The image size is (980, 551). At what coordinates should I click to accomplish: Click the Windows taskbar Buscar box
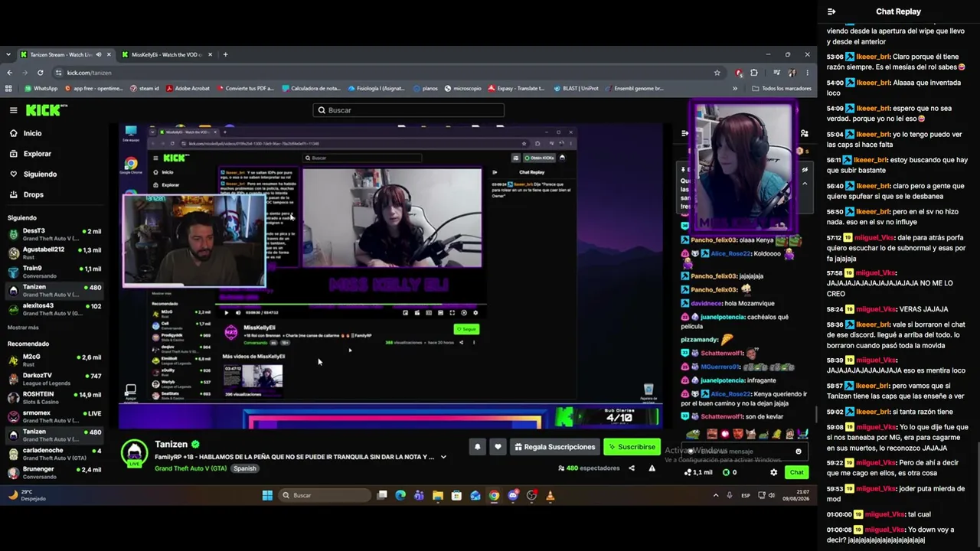[325, 495]
